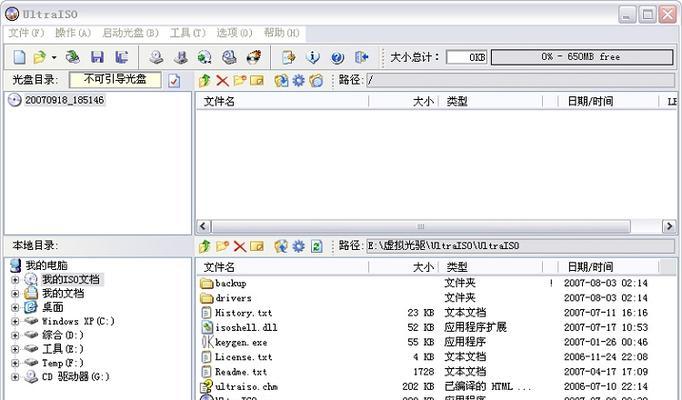Select the backup folder in file list

click(231, 283)
